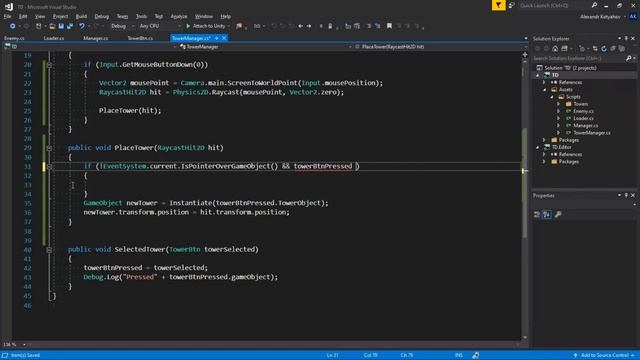This screenshot has width=640, height=360.
Task: Click the Properties wrench icon
Action: (558, 214)
